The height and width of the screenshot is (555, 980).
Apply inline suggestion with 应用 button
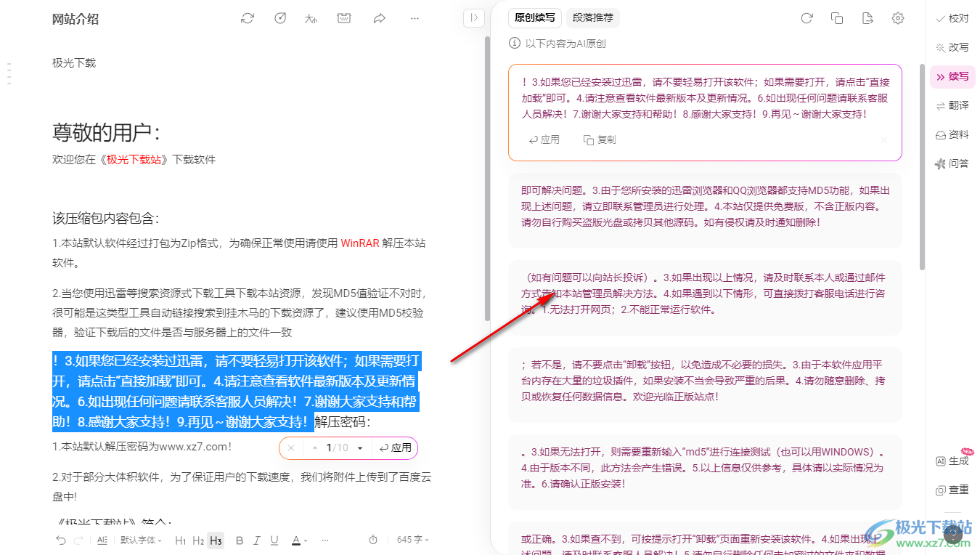point(396,448)
